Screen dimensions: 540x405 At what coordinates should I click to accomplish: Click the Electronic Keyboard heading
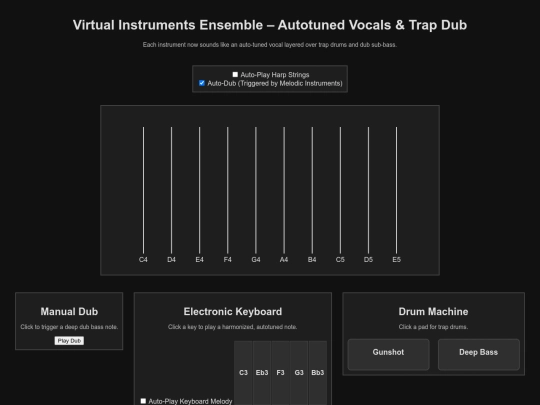[x=233, y=311]
